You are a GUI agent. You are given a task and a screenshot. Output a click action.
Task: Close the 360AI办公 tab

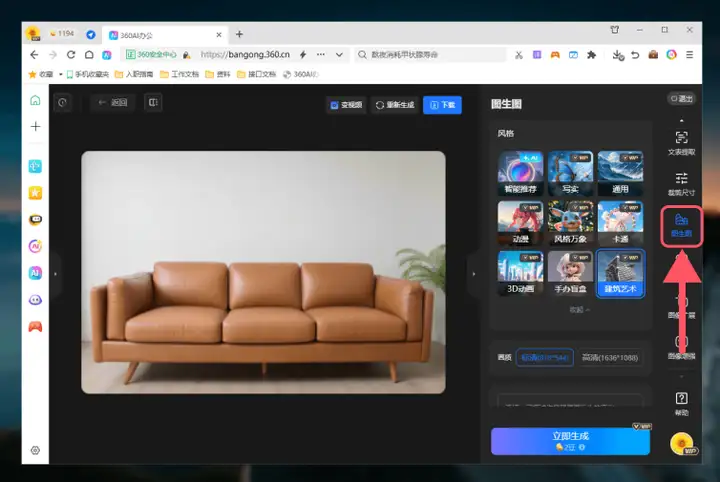point(219,35)
